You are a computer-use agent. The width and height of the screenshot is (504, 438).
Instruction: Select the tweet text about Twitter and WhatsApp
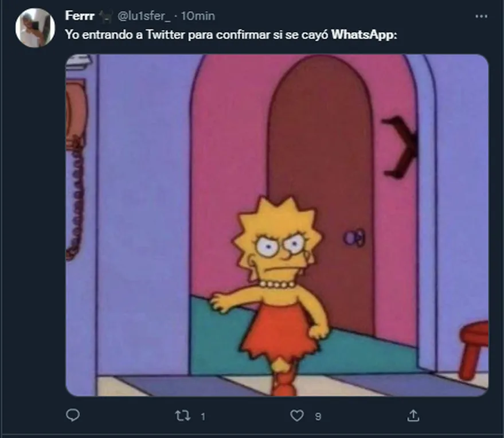coord(231,35)
